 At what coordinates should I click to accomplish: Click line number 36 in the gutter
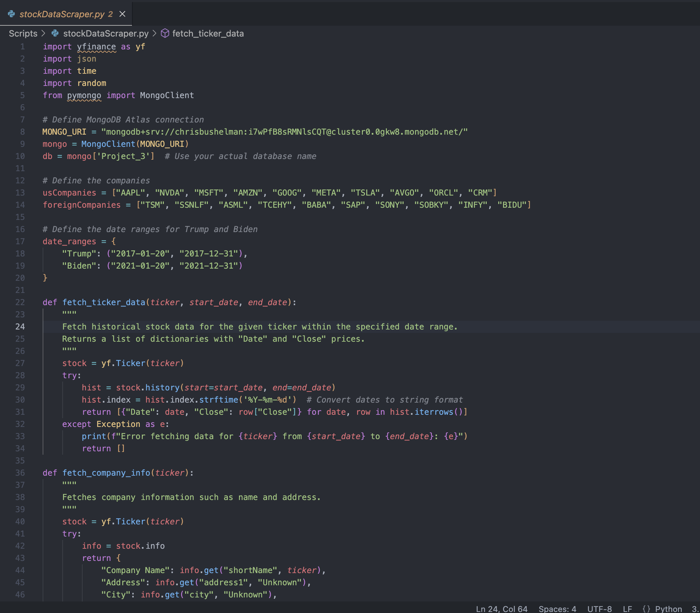(x=20, y=473)
